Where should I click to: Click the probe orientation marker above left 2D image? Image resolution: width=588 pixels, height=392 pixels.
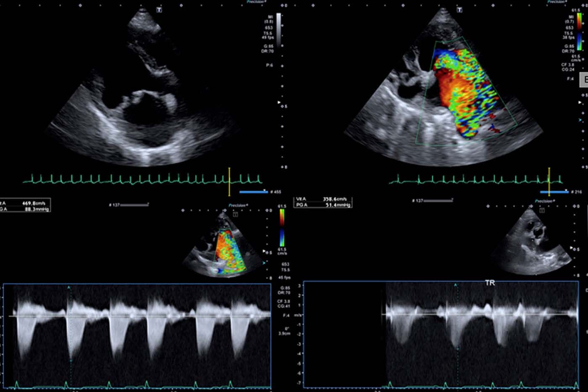coord(159,10)
